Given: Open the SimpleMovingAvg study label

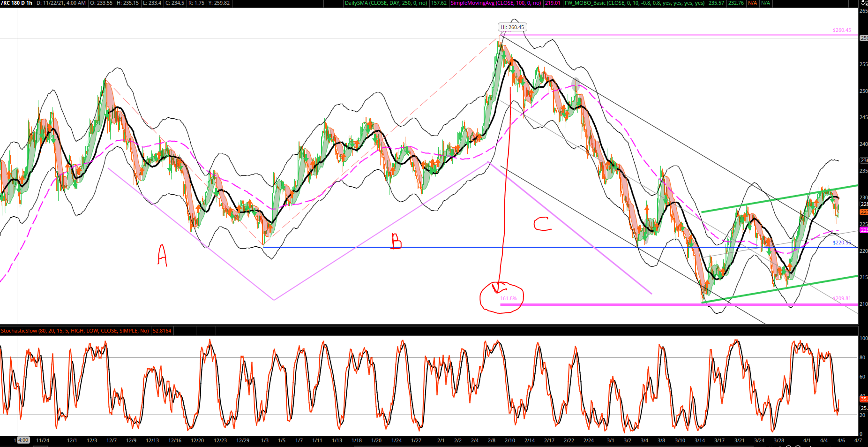Looking at the screenshot, I should (x=496, y=3).
